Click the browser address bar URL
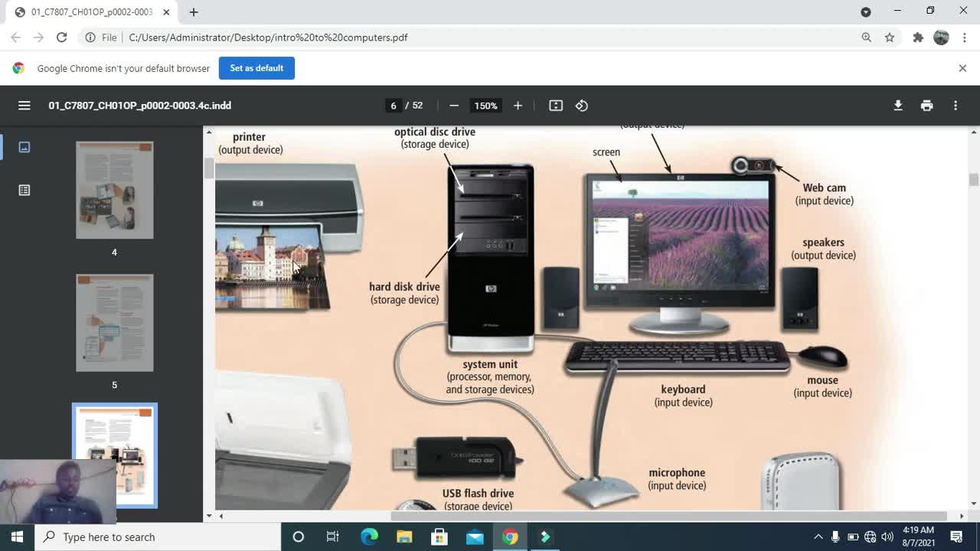The width and height of the screenshot is (980, 551). tap(268, 37)
